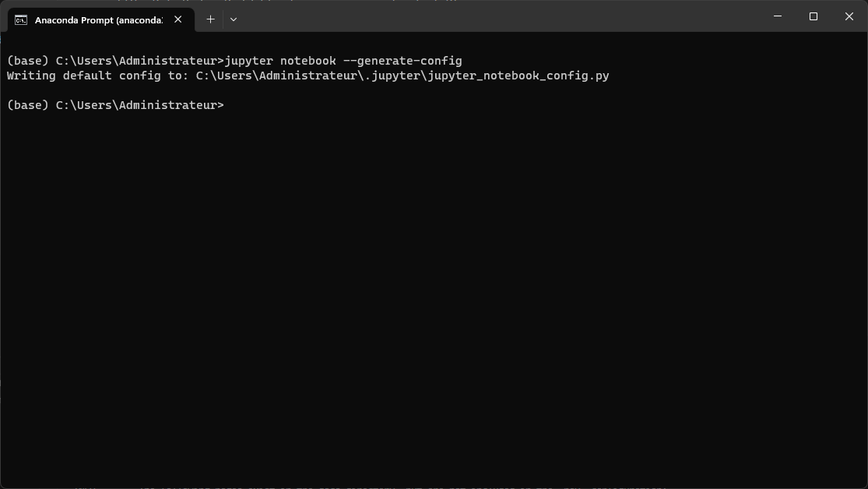Click empty title bar area beside dropdown
Image resolution: width=868 pixels, height=489 pixels.
click(x=498, y=16)
